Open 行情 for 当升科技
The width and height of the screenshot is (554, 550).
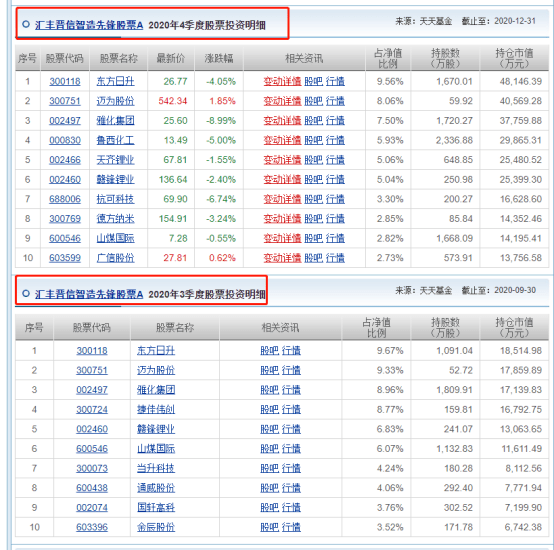[x=291, y=468]
